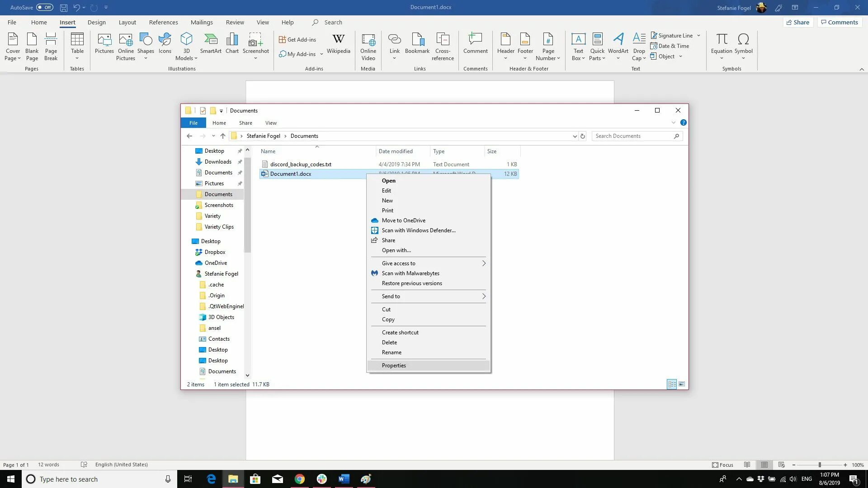Click the Comment icon in the ribbon
868x488 pixels.
point(475,44)
